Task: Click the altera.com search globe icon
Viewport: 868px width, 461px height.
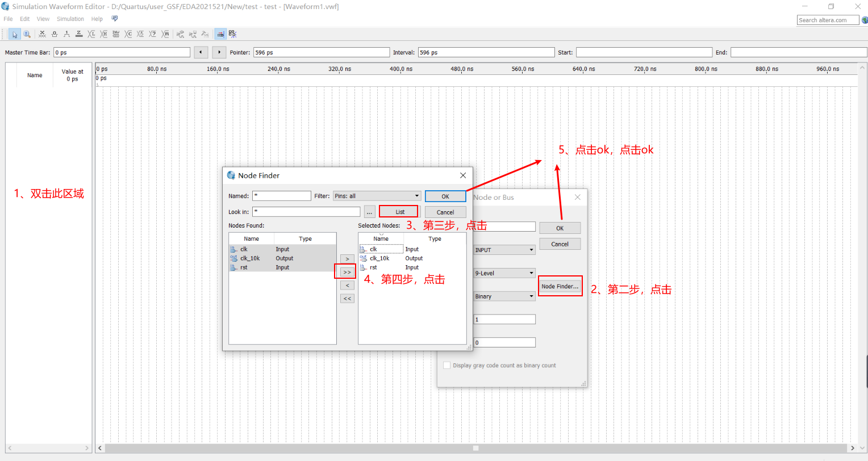Action: [864, 20]
